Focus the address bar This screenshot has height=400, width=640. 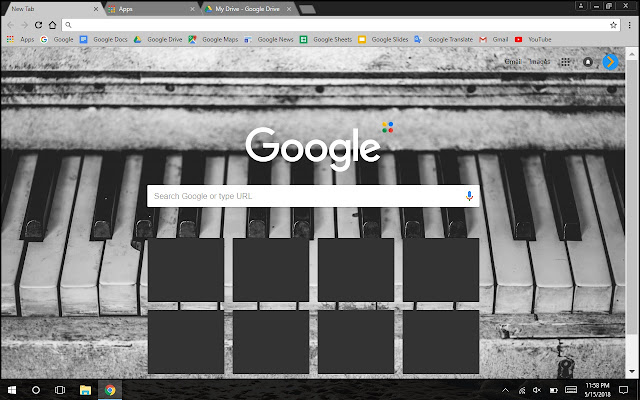(x=341, y=25)
